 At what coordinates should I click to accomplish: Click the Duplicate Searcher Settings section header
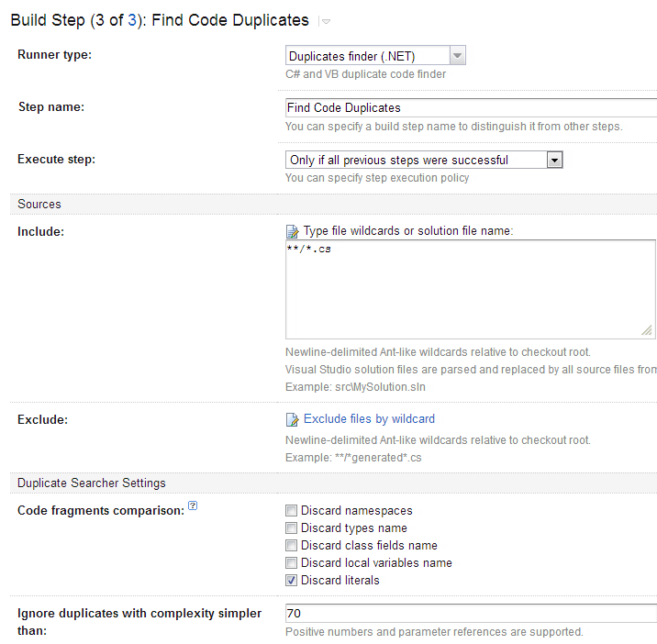92,483
